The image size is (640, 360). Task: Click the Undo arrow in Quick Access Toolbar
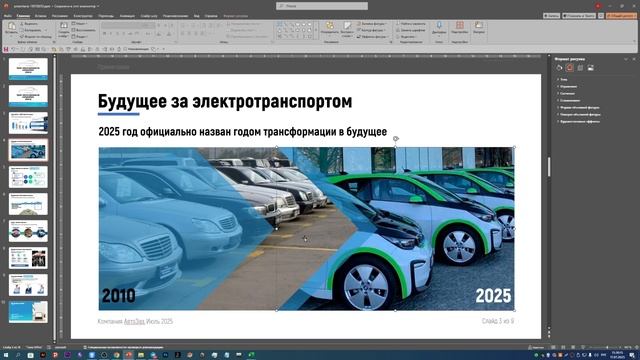click(13, 49)
